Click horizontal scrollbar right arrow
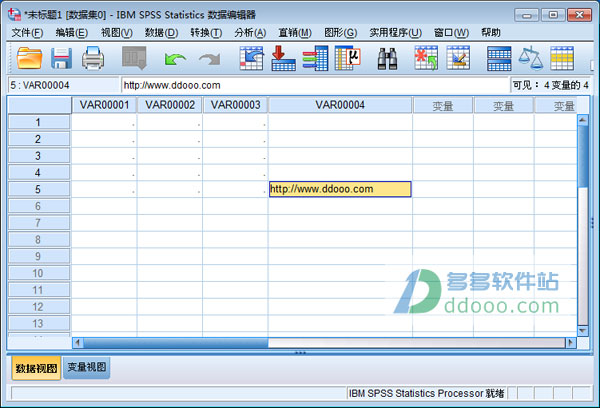 [x=571, y=343]
